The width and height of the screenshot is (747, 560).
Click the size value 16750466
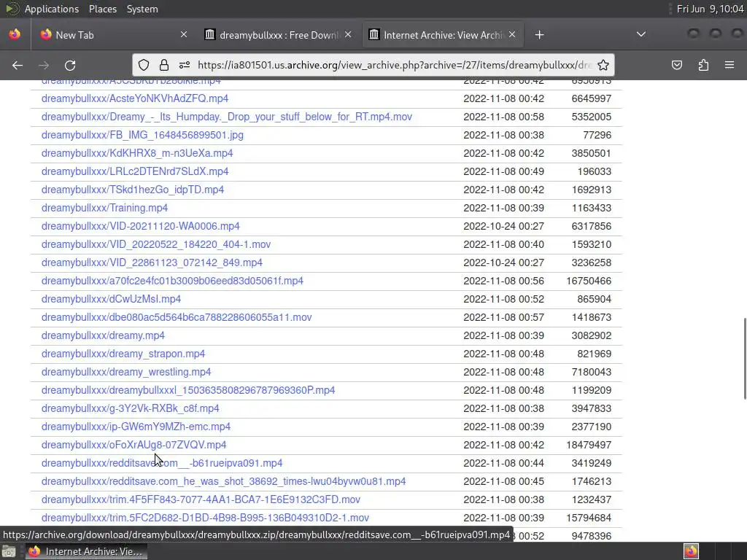click(589, 281)
